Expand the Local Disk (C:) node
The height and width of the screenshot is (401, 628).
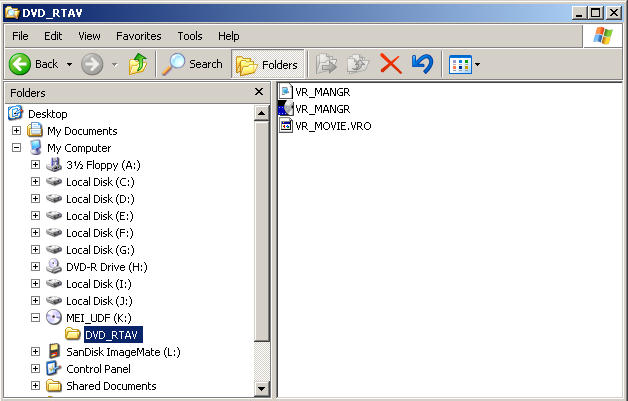pos(36,181)
